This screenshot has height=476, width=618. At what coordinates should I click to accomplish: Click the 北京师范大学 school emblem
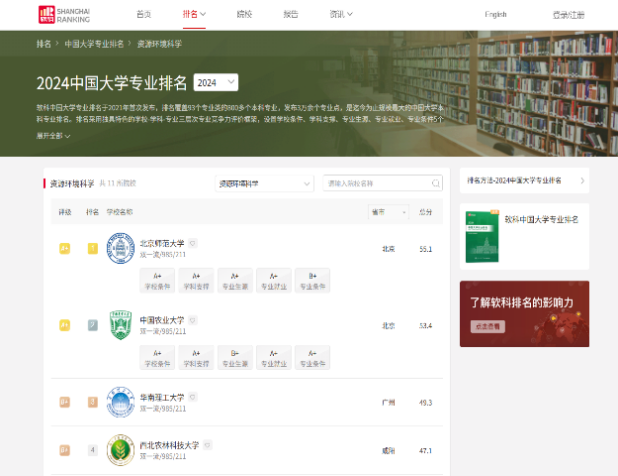(120, 248)
